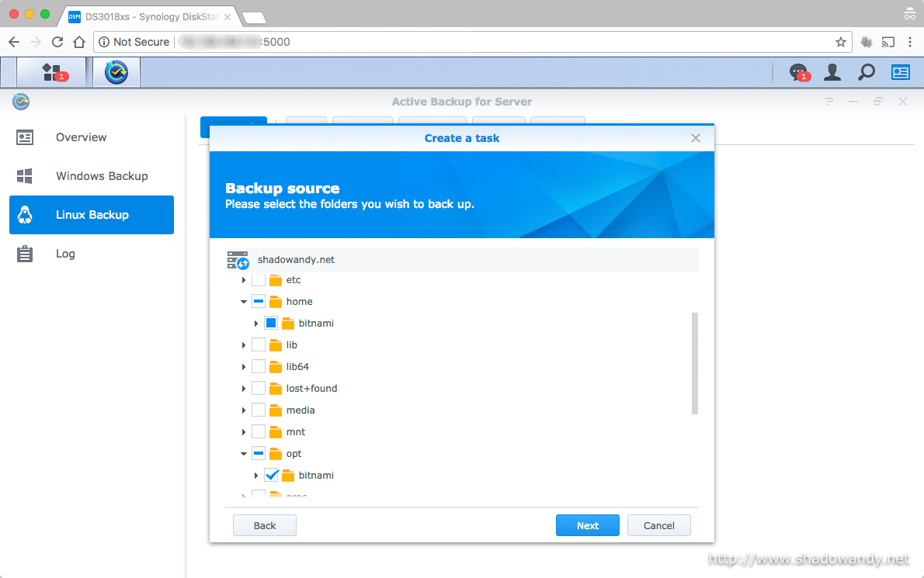Open the Overview section
924x578 pixels.
92,138
